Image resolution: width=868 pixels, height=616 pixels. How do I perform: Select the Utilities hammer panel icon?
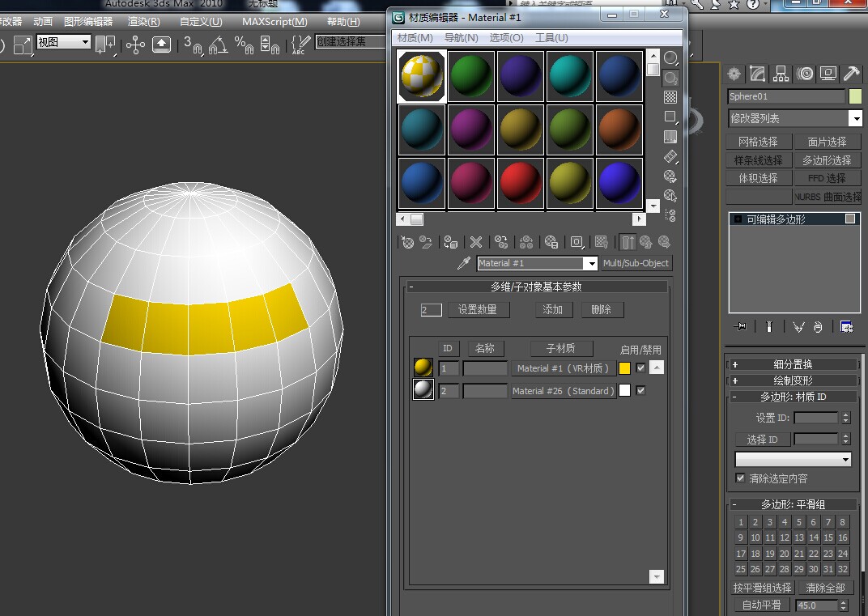point(851,73)
